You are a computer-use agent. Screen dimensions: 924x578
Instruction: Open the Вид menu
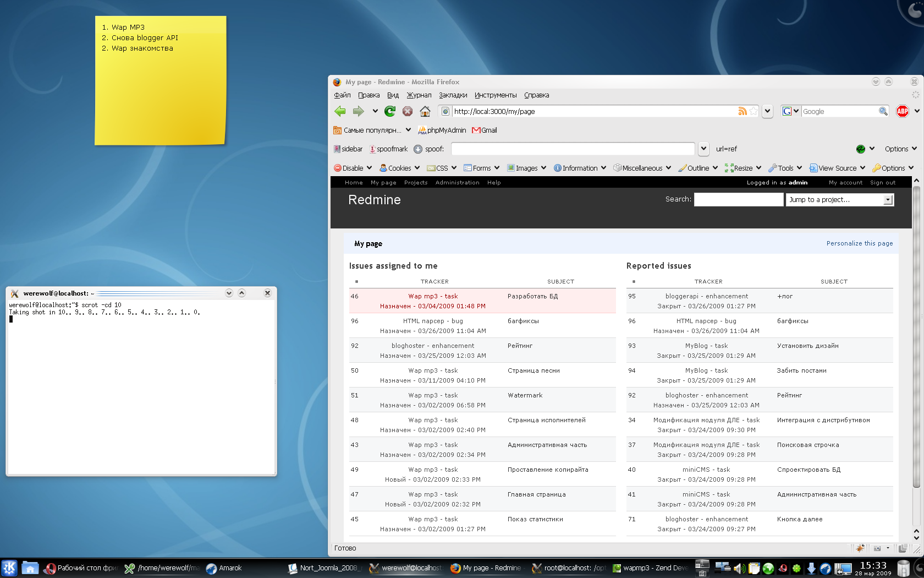(393, 95)
